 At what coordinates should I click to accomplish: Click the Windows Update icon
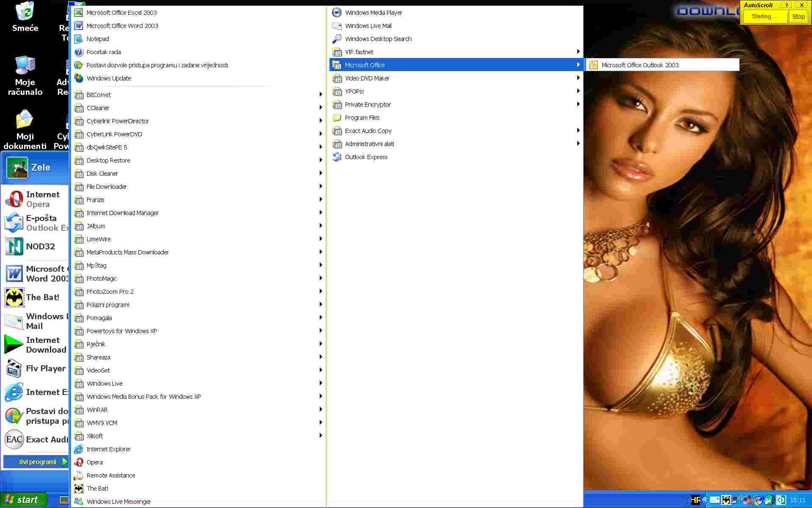tap(79, 78)
